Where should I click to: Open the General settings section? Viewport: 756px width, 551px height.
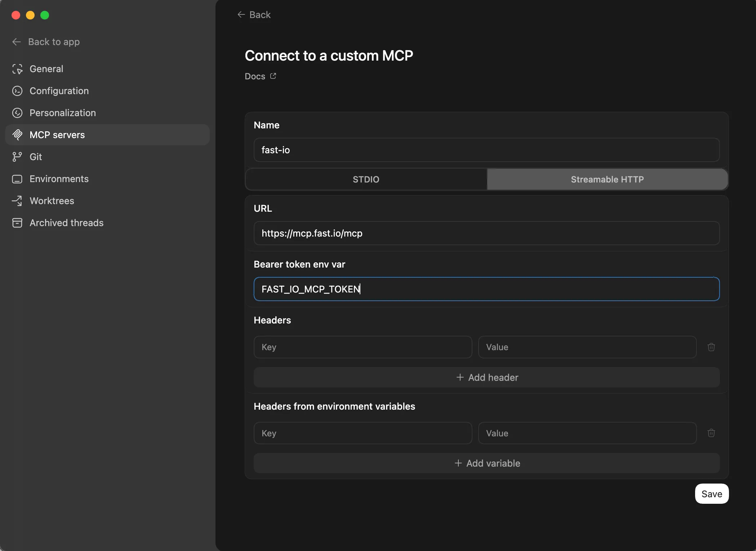(46, 69)
